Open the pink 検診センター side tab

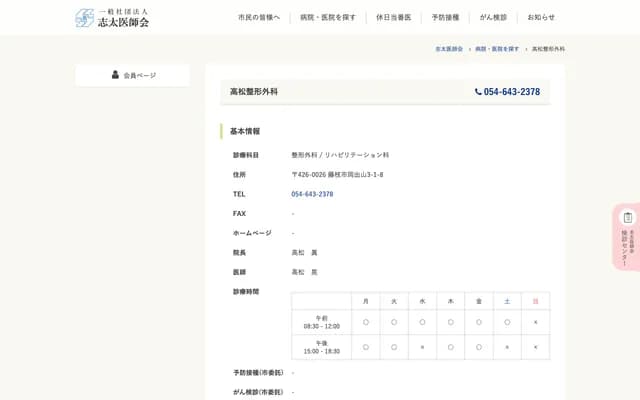point(627,237)
